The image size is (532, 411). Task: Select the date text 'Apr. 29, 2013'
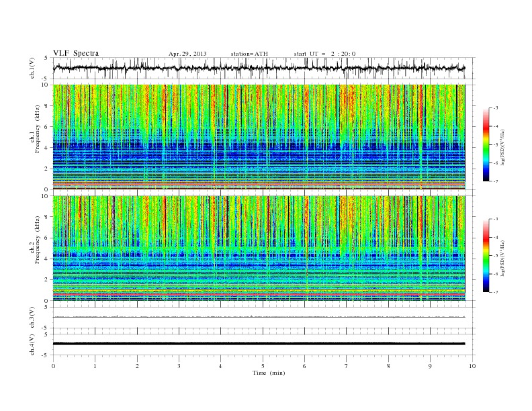point(187,54)
